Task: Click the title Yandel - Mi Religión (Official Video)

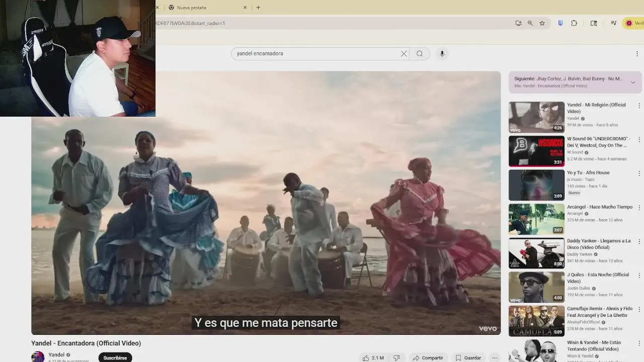Action: click(596, 108)
